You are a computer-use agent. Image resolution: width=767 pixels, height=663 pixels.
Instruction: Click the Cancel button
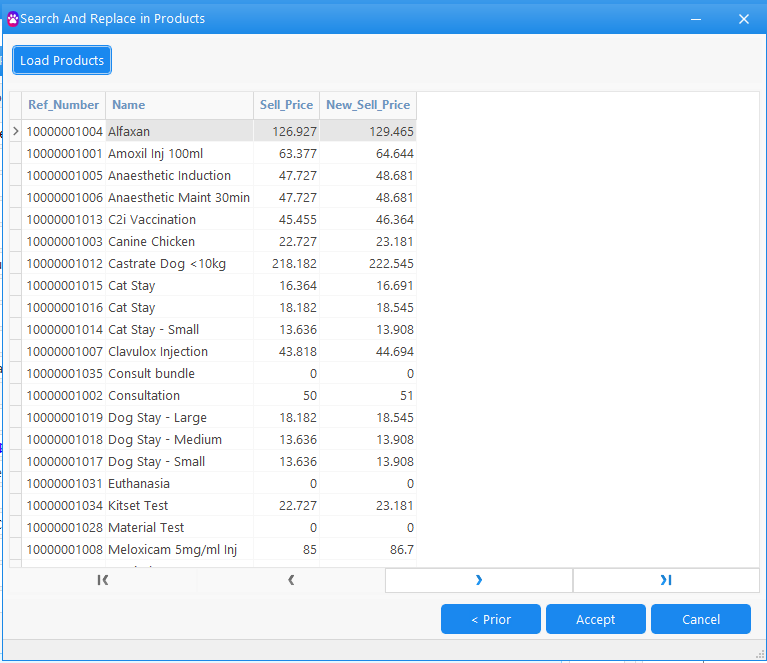pos(700,619)
